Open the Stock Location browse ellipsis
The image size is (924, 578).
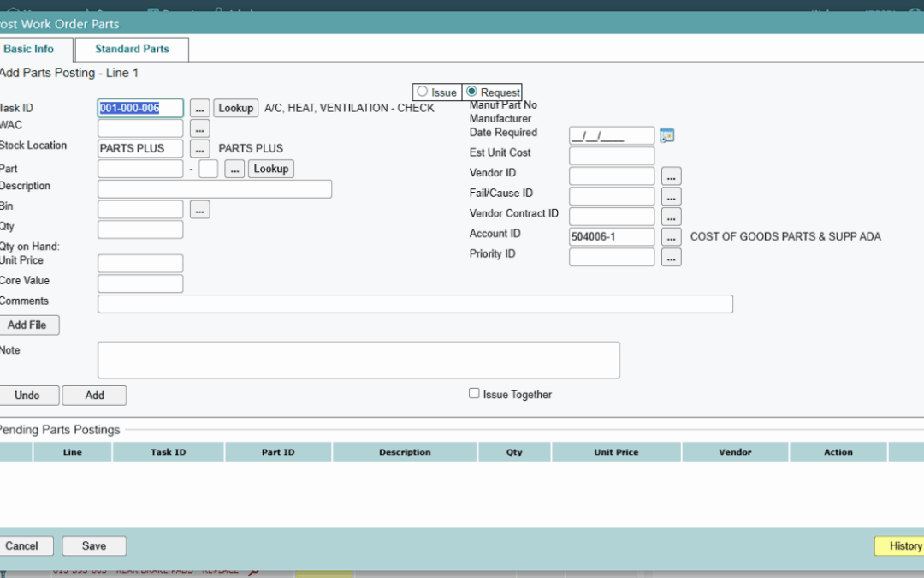click(199, 149)
